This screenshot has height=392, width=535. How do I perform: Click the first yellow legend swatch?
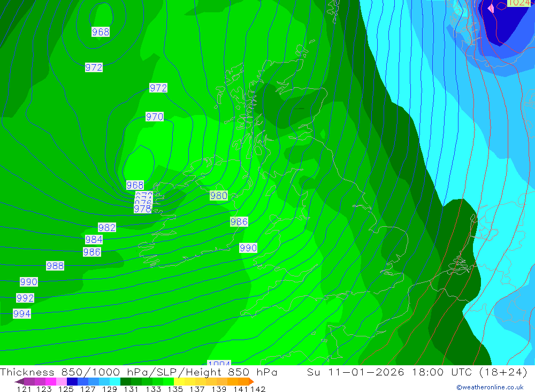pos(179,381)
